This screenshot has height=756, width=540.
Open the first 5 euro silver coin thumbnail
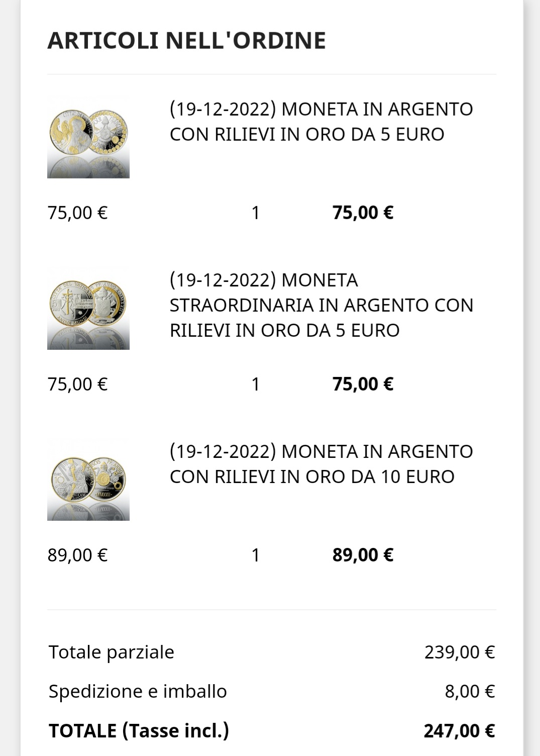88,137
